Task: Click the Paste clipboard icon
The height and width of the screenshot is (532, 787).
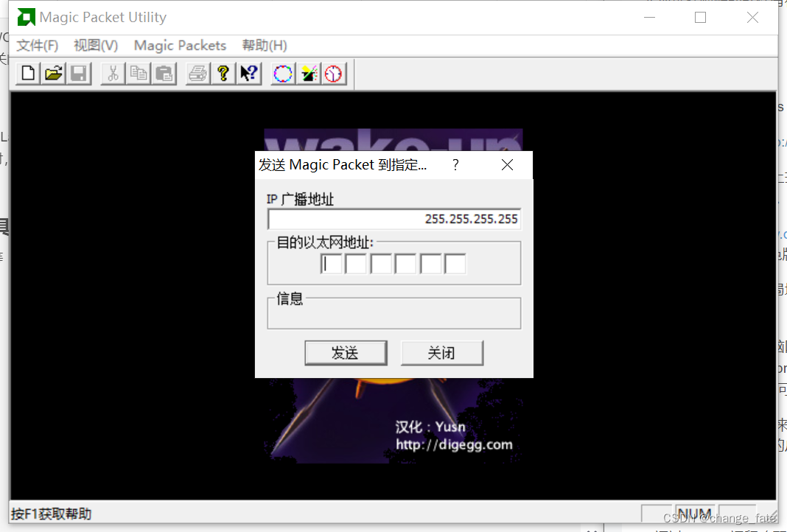Action: 164,73
